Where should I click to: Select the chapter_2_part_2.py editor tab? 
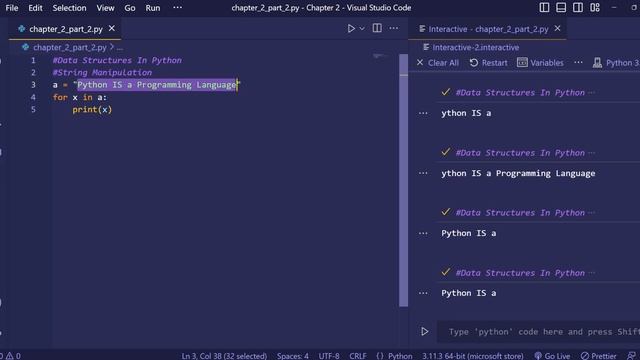click(66, 29)
